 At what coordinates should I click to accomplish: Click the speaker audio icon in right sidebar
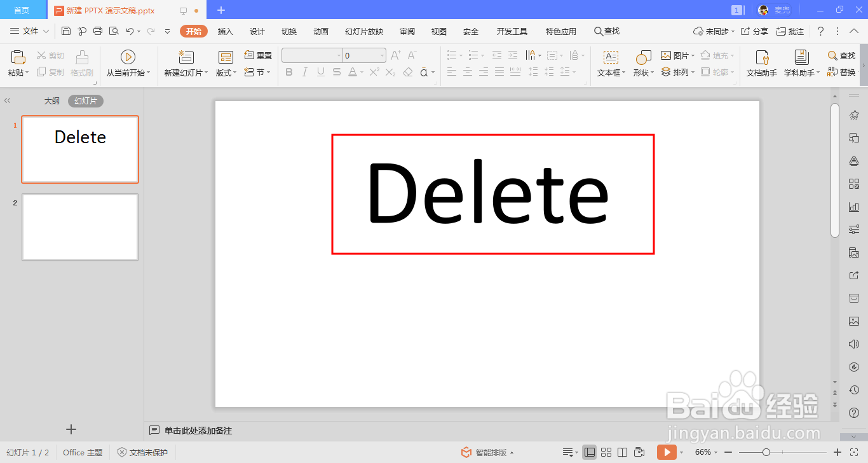(854, 344)
